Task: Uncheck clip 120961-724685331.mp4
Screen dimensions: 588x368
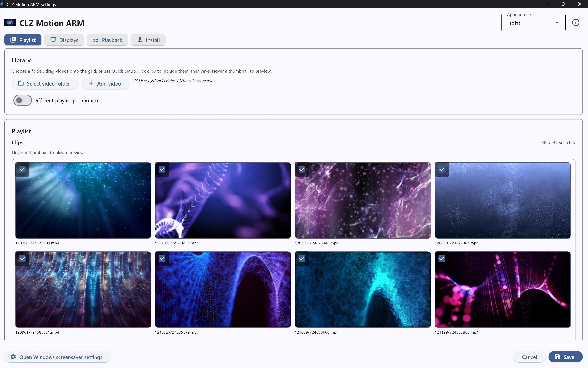Action: pos(22,259)
